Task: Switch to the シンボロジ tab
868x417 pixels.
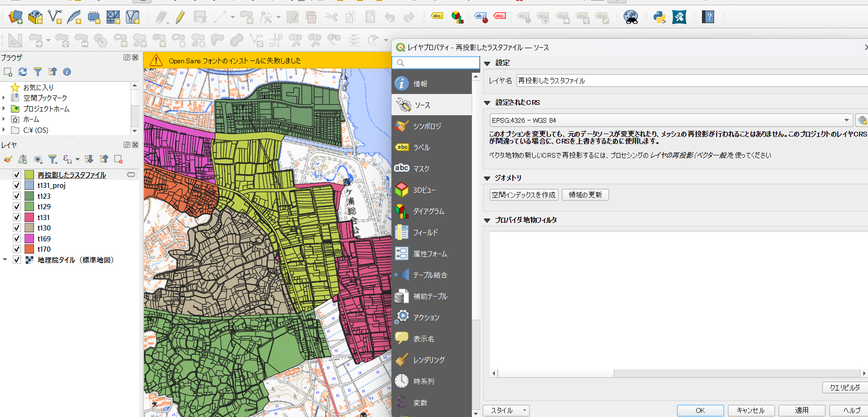Action: 427,126
